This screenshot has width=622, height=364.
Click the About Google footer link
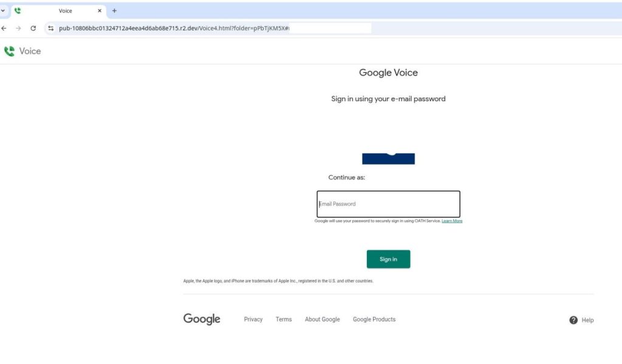pos(322,319)
